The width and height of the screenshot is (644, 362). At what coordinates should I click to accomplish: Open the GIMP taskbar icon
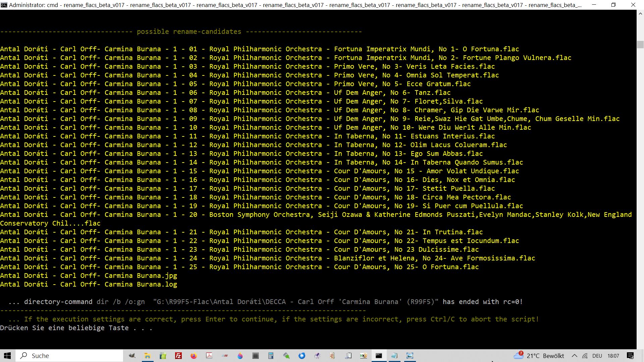point(132,356)
